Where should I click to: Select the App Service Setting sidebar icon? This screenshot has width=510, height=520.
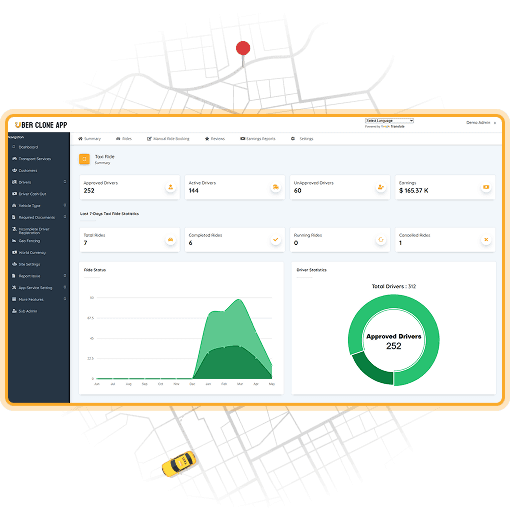14,287
